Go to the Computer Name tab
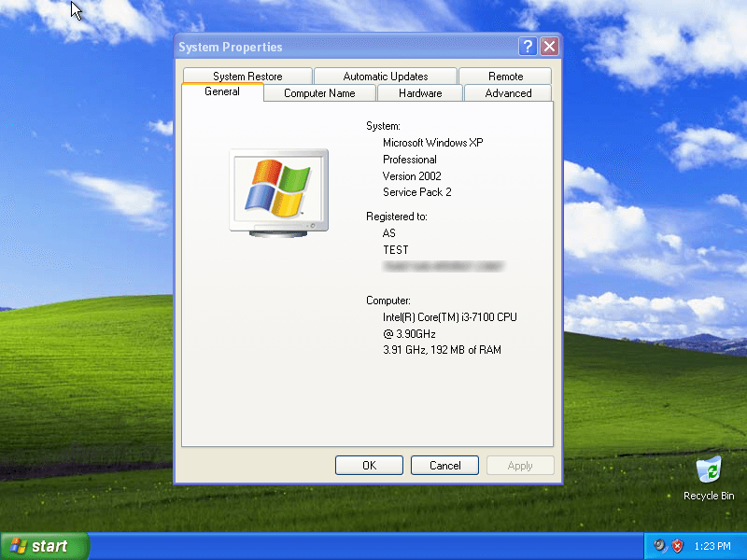The width and height of the screenshot is (747, 560). point(319,93)
